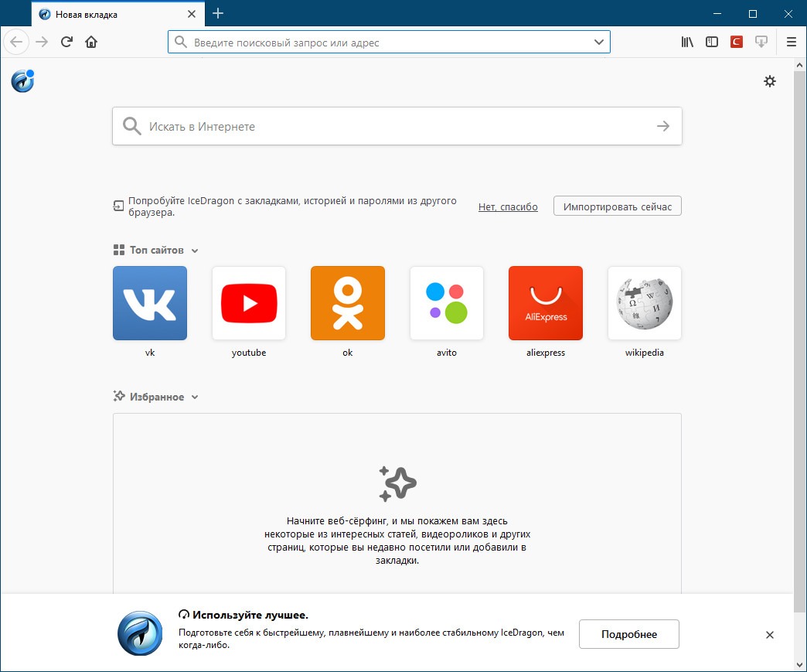The height and width of the screenshot is (672, 807).
Task: Open the Library bookshelf icon
Action: point(687,42)
